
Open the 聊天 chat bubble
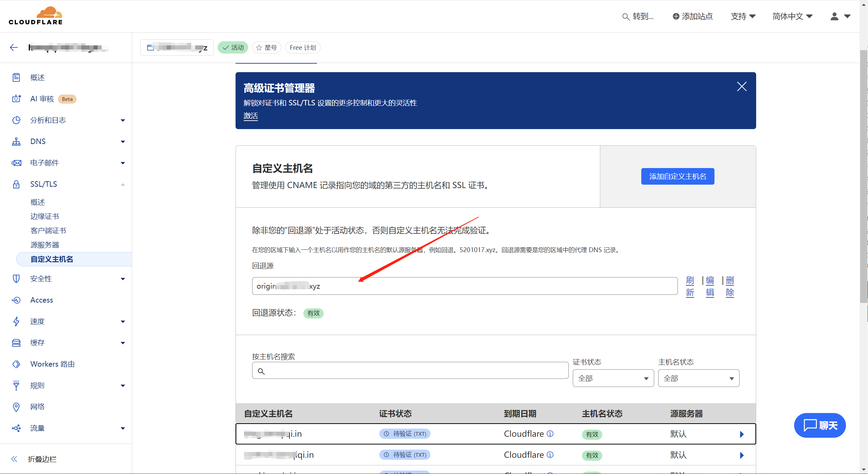click(x=820, y=425)
